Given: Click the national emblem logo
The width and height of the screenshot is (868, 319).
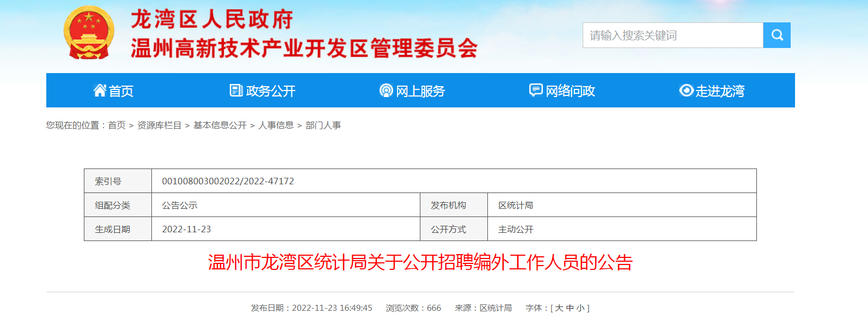Looking at the screenshot, I should pyautogui.click(x=89, y=33).
